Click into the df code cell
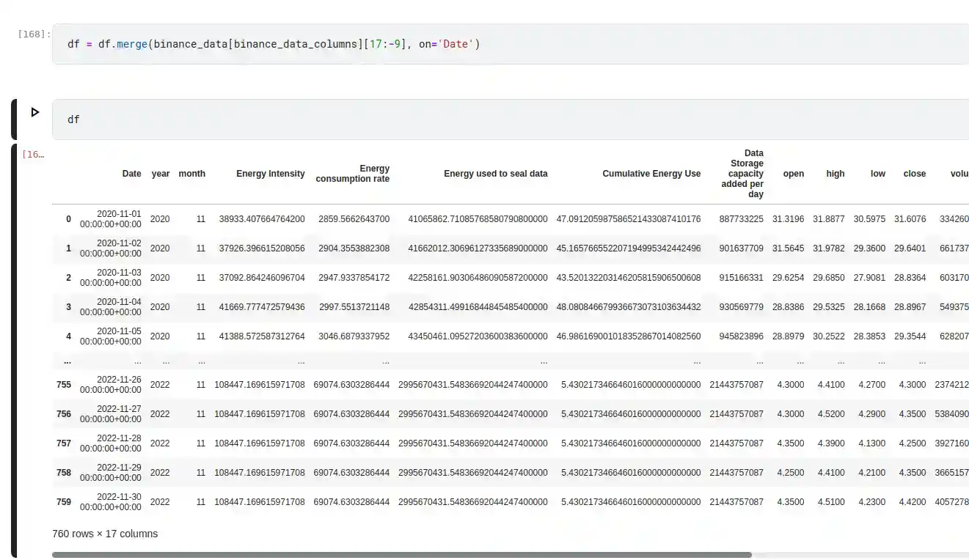 pos(440,119)
